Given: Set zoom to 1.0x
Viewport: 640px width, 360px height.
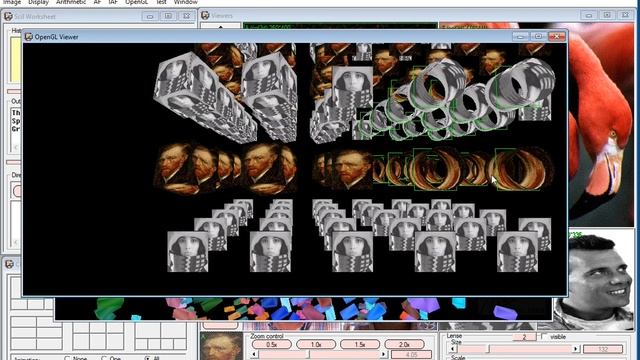Looking at the screenshot, I should tap(316, 344).
